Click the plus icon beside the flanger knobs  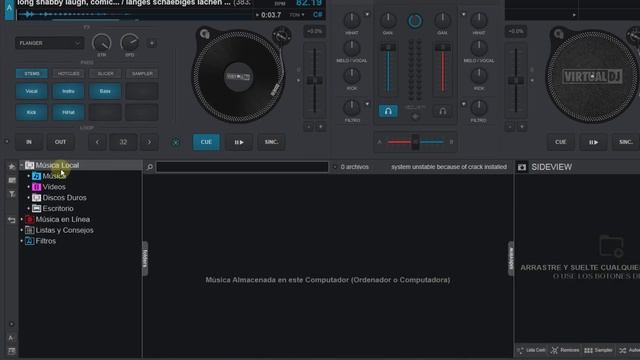pos(151,43)
